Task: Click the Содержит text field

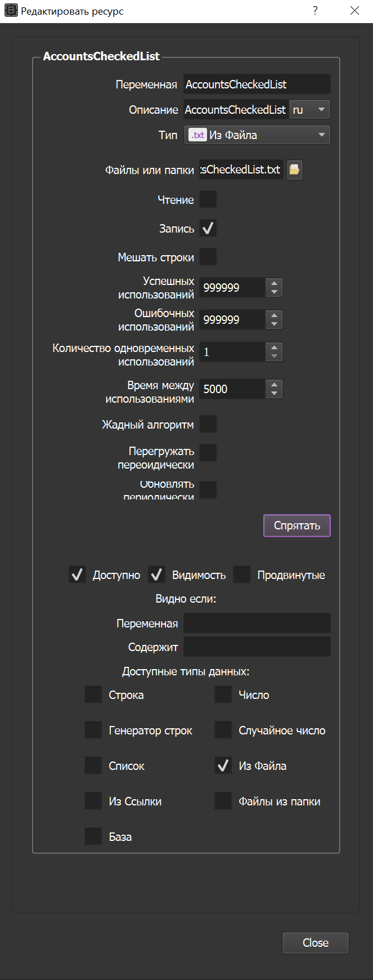Action: (x=257, y=647)
